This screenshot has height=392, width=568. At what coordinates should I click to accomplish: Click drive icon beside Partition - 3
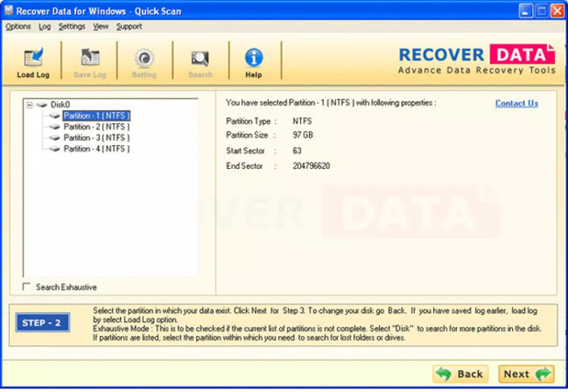click(x=54, y=138)
